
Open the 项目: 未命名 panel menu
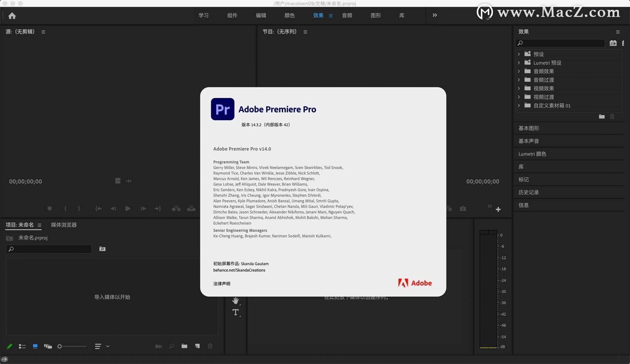pyautogui.click(x=39, y=225)
